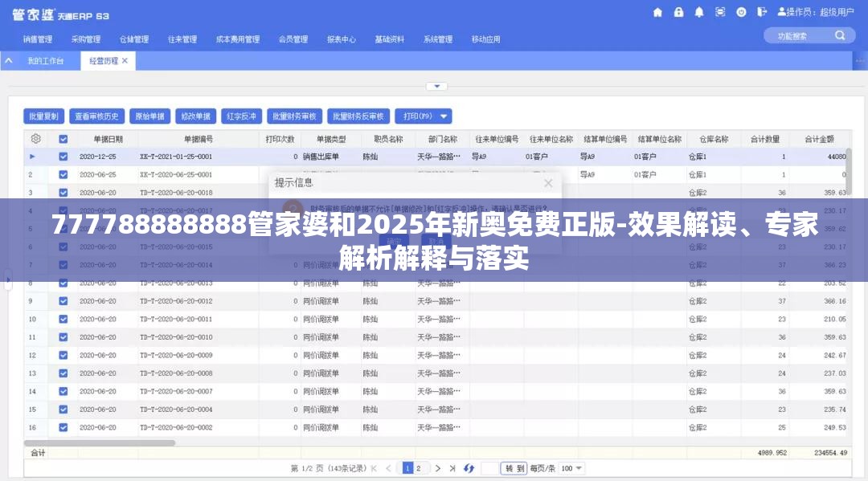Uncheck the XK-T-2021-01-25-0001 row checkbox
868x481 pixels.
click(63, 157)
